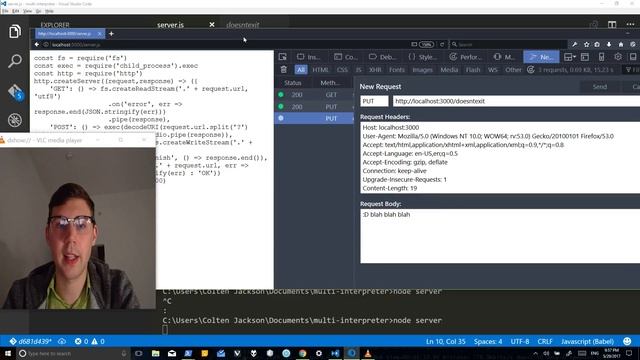Open the Debugger devtools tab

point(382,57)
